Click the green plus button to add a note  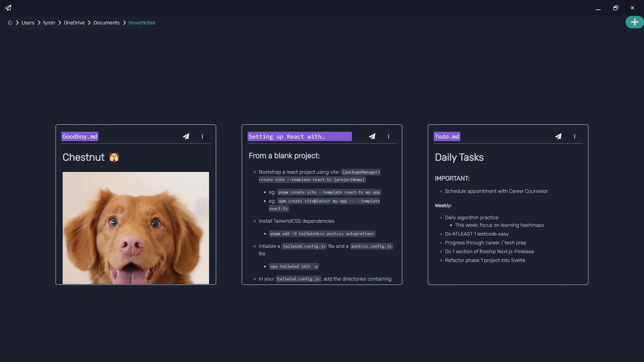click(634, 22)
